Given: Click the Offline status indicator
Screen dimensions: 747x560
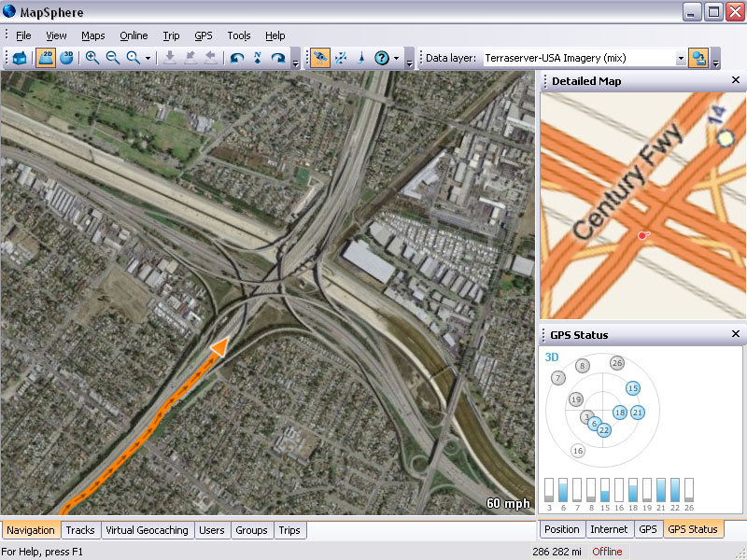Looking at the screenshot, I should 607,552.
